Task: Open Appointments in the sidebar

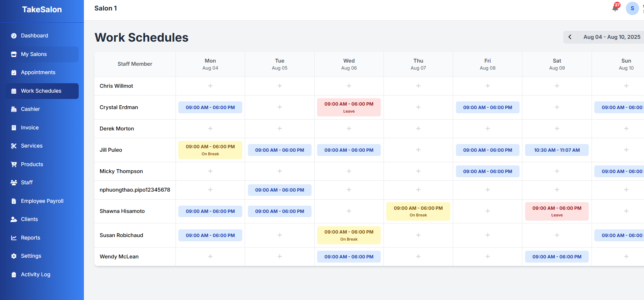Action: click(x=38, y=72)
